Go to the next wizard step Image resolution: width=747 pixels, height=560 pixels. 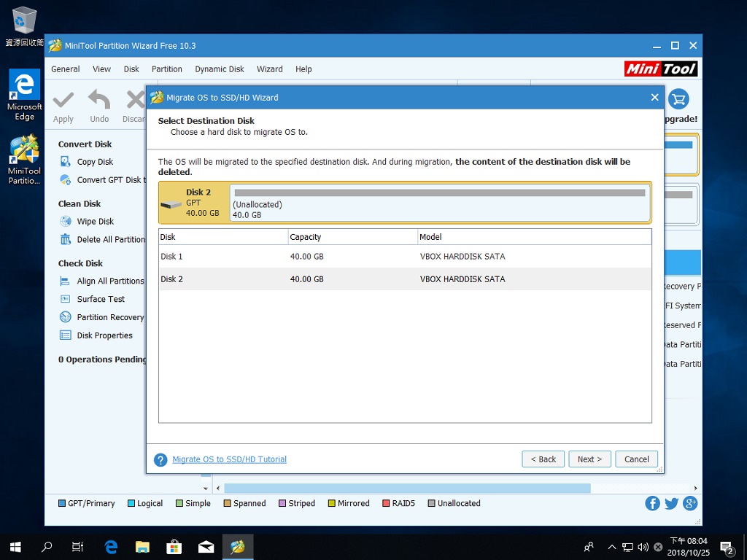(x=589, y=459)
